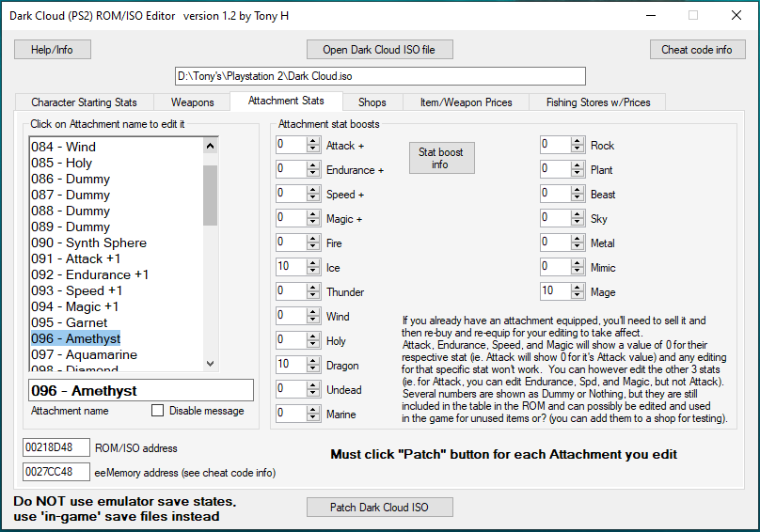Open the Shops tab

coord(372,102)
